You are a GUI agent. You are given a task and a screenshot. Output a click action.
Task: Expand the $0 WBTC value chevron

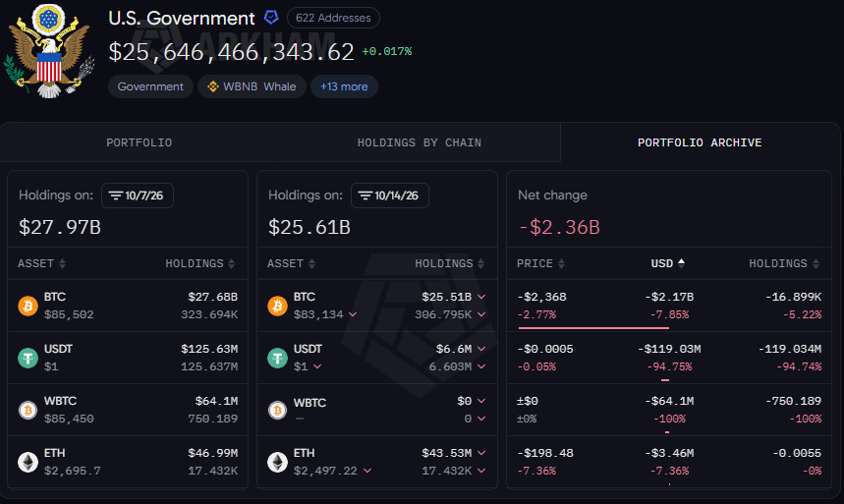(481, 401)
